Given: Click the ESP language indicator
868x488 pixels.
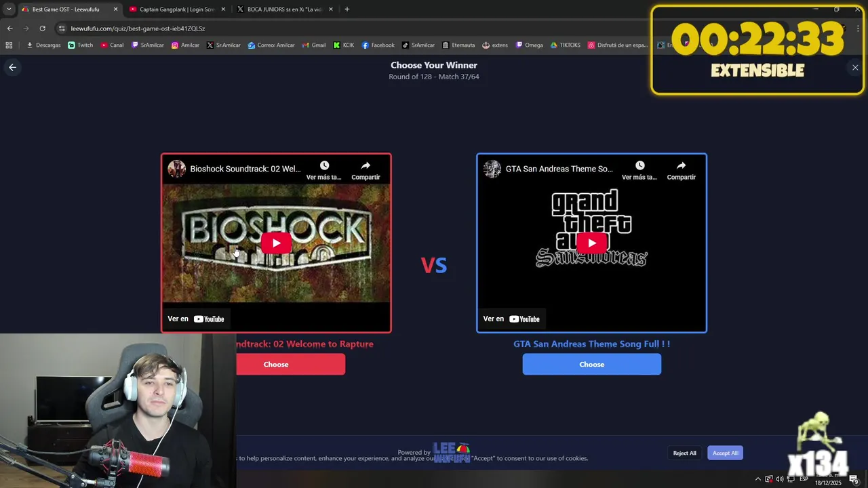Looking at the screenshot, I should (804, 479).
